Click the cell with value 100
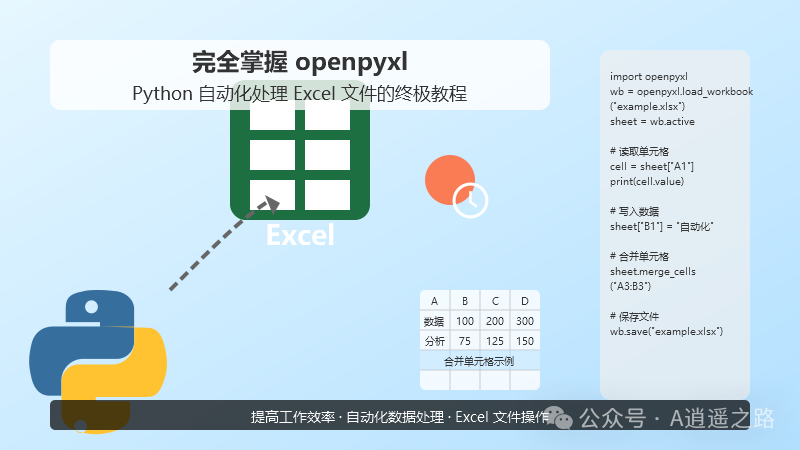The width and height of the screenshot is (800, 450). click(465, 321)
